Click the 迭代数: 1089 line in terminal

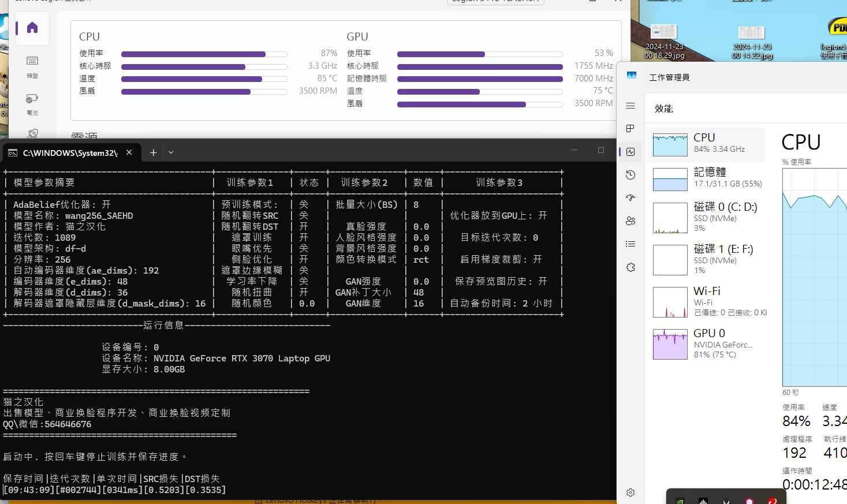pos(44,237)
